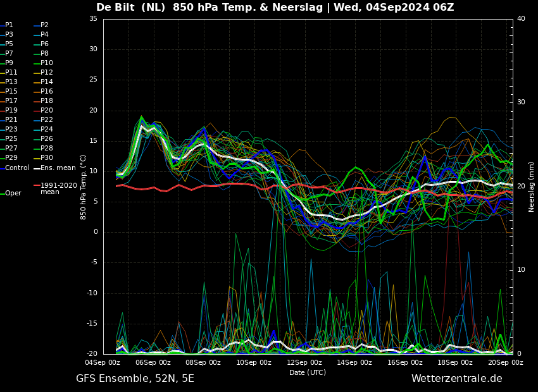The width and height of the screenshot is (538, 392).
Task: Click the 20Sep 00z date tick
Action: [x=505, y=363]
